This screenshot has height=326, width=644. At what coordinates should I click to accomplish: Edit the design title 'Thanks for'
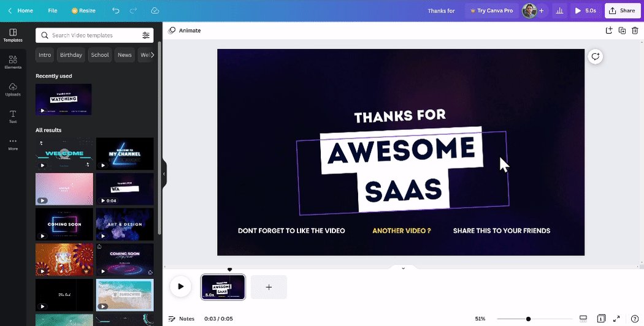point(441,10)
